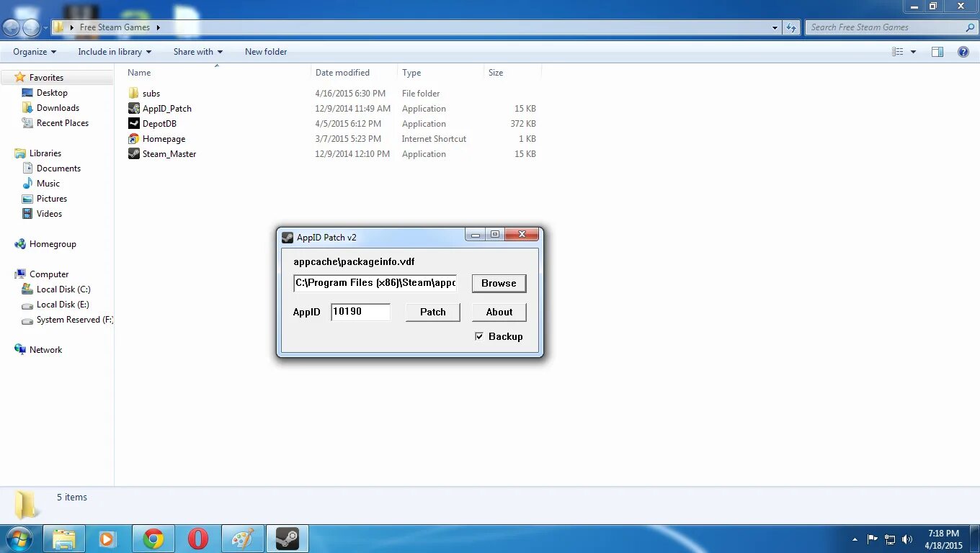Sort by the Type column header
980x553 pixels.
click(x=411, y=73)
